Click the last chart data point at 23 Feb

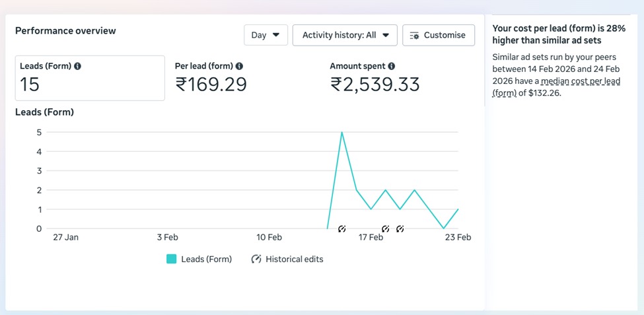pyautogui.click(x=458, y=209)
